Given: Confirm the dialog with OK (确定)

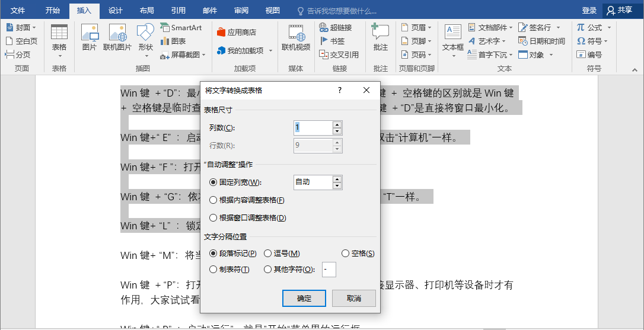Looking at the screenshot, I should tap(304, 299).
